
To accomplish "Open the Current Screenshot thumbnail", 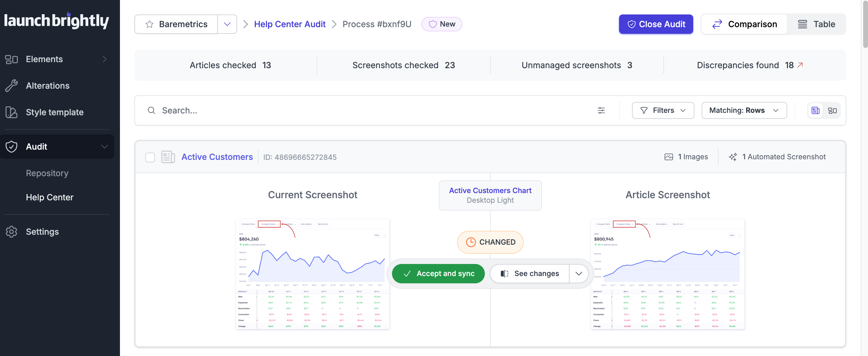I will pyautogui.click(x=312, y=274).
